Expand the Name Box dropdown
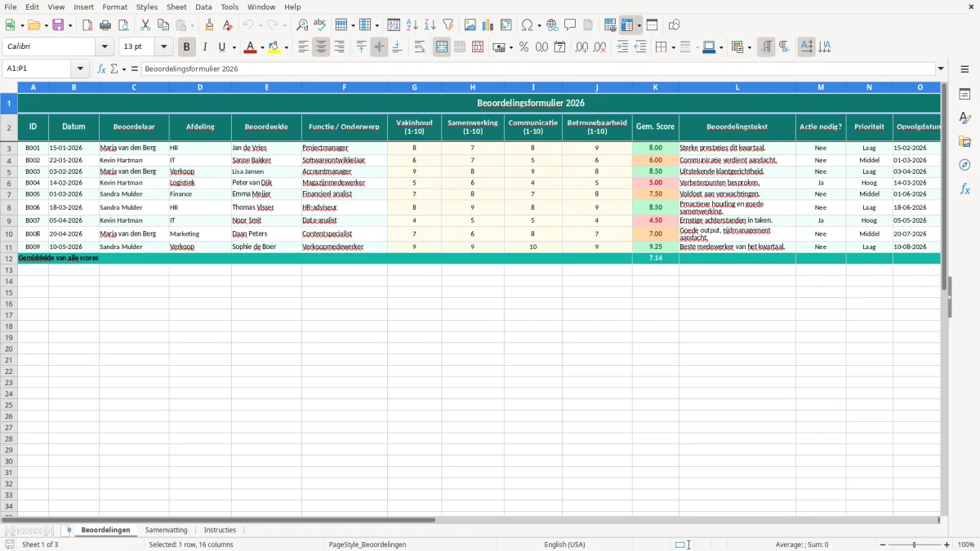This screenshot has width=980, height=551. tap(81, 69)
